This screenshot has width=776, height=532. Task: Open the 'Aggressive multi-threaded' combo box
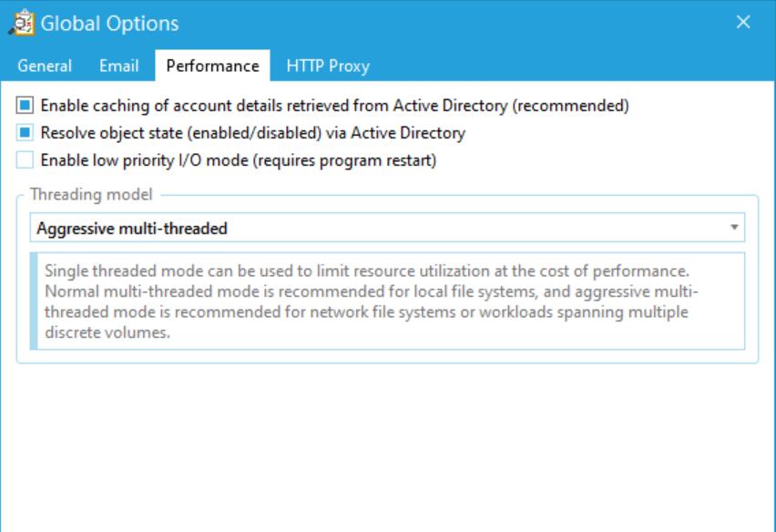(x=387, y=228)
